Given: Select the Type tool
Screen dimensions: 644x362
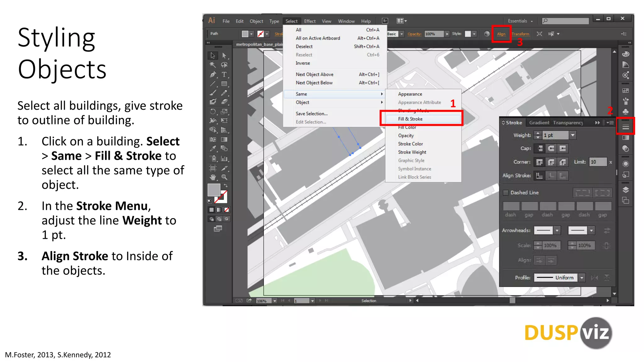Looking at the screenshot, I should point(224,74).
